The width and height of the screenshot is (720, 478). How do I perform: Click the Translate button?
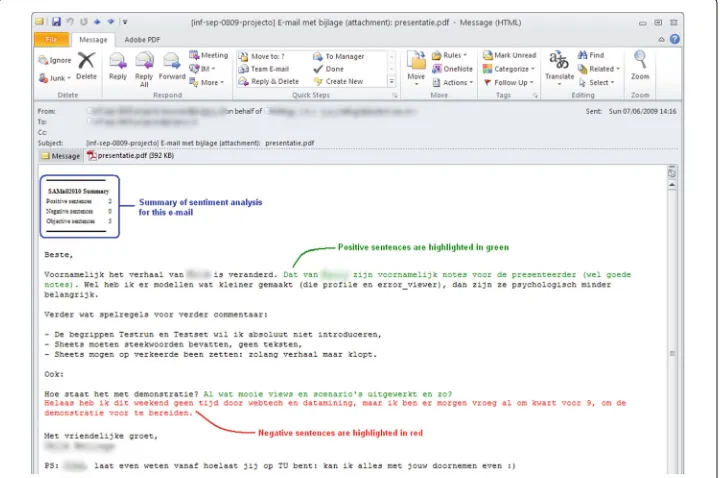click(x=559, y=67)
